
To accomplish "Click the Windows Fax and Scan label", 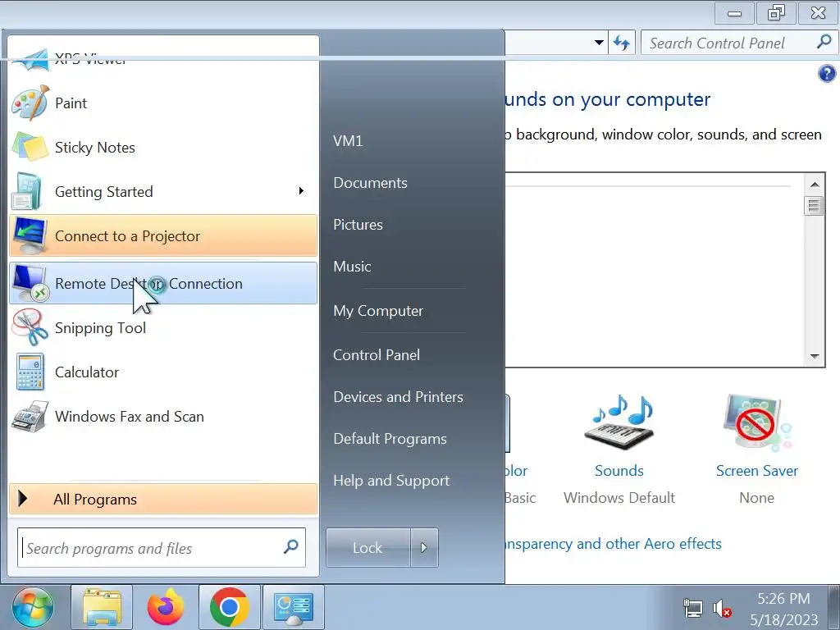I will click(x=129, y=416).
